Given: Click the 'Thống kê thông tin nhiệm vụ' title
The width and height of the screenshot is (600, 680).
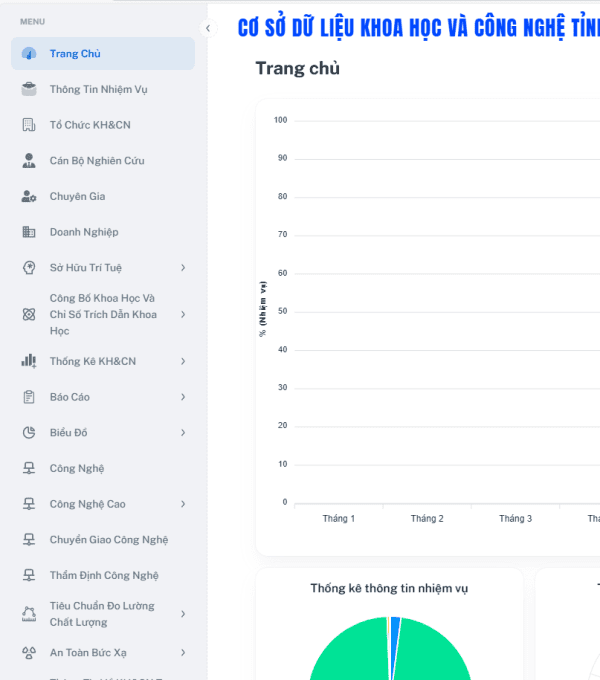Looking at the screenshot, I should (x=389, y=588).
